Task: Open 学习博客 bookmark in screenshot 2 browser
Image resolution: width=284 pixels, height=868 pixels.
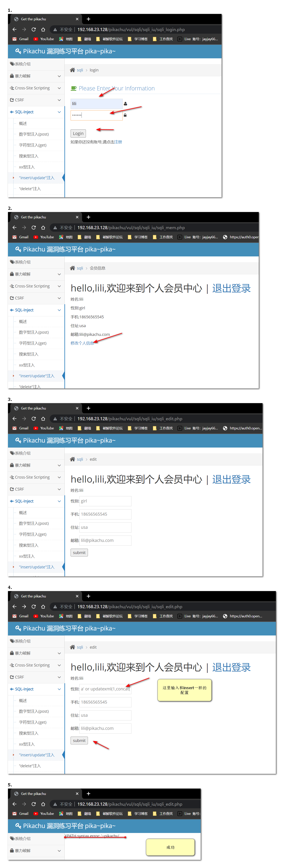Action: pyautogui.click(x=138, y=237)
